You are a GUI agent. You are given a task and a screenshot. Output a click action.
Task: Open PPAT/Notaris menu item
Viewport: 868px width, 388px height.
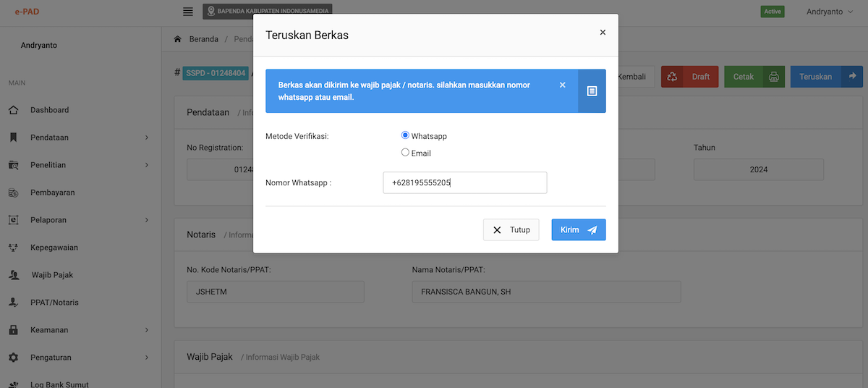[54, 303]
